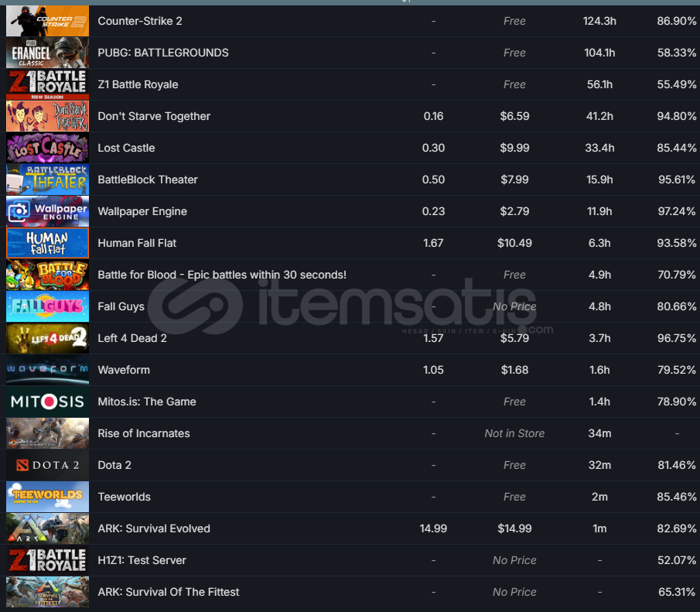Click the Fall Guys game name
This screenshot has width=700, height=612.
coord(121,306)
